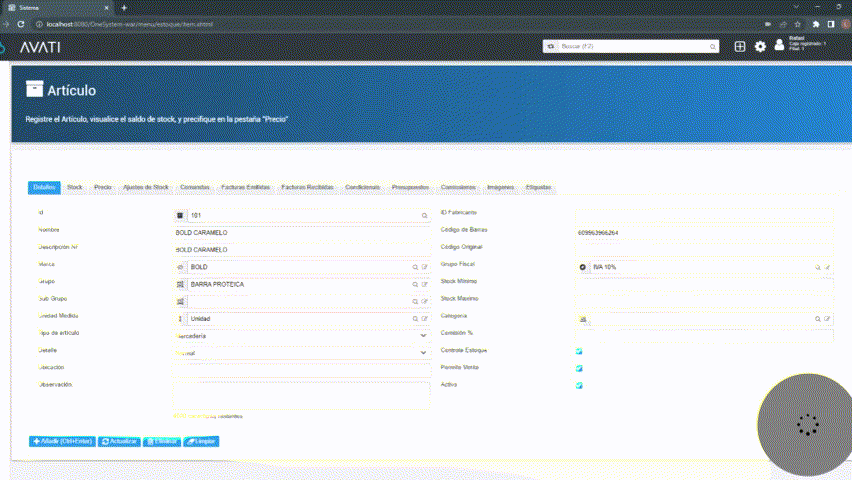Reload the browser page
This screenshot has width=852, height=480.
point(21,24)
